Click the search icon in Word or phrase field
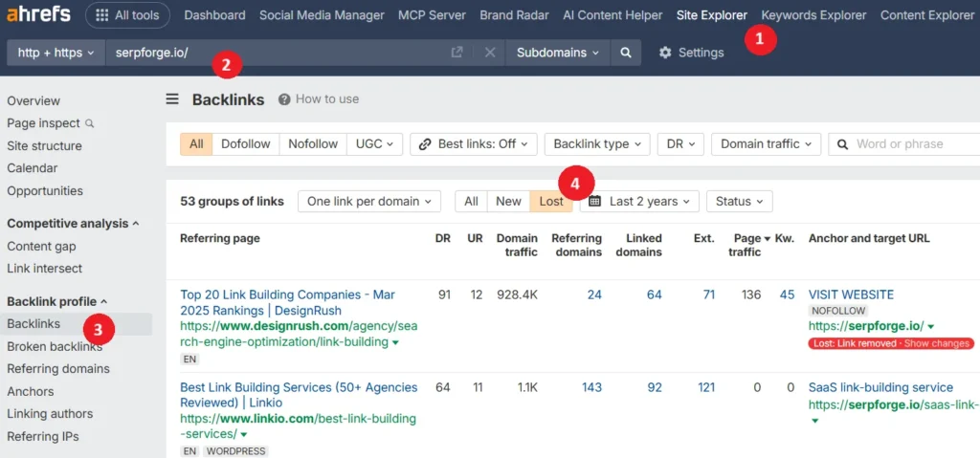Image resolution: width=980 pixels, height=458 pixels. click(842, 144)
